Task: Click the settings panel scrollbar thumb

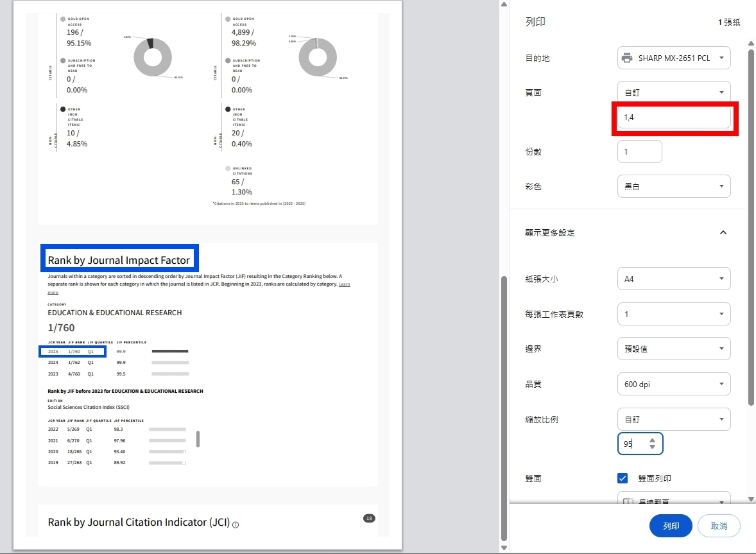Action: (751, 227)
